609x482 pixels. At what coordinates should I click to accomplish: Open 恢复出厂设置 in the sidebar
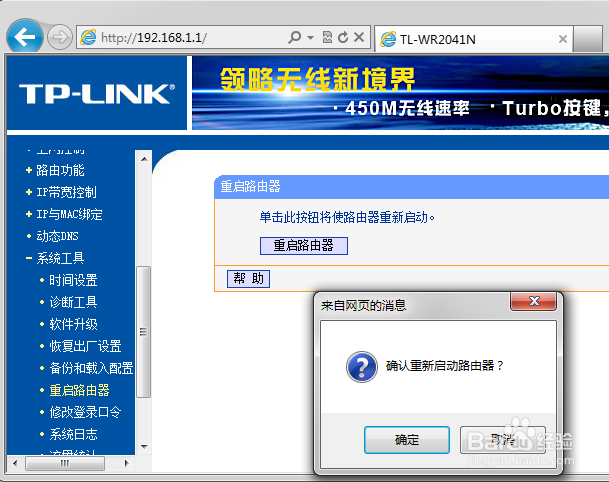[x=85, y=346]
